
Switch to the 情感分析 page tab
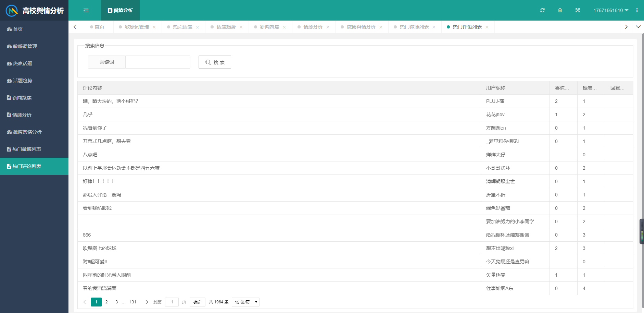pyautogui.click(x=313, y=27)
